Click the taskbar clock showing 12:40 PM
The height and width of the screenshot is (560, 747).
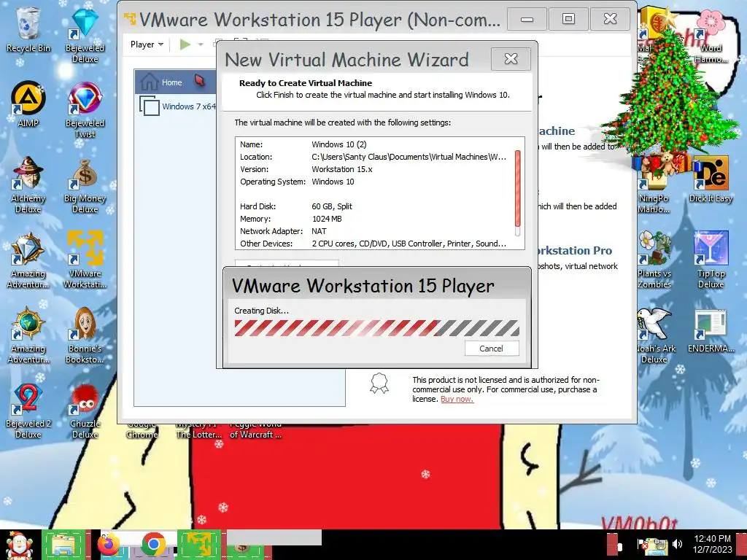click(712, 544)
